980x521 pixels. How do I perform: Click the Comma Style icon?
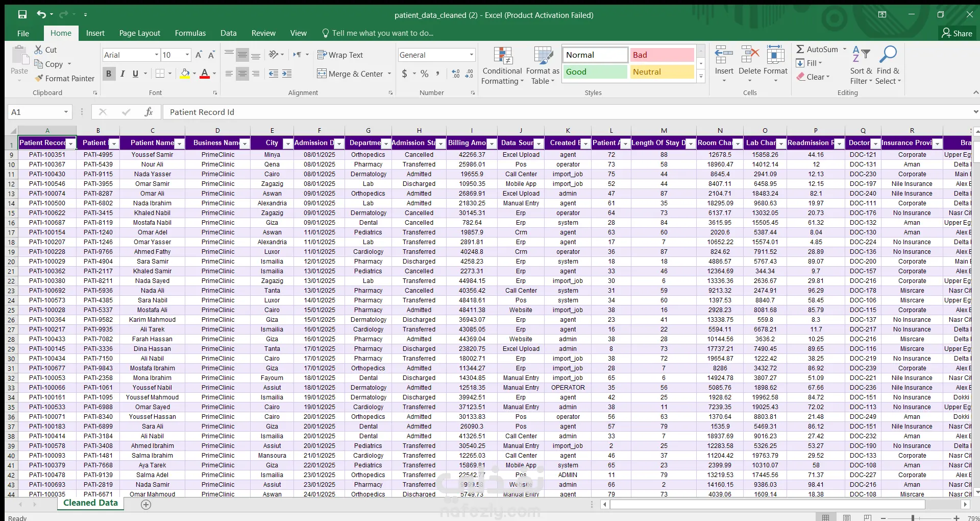pyautogui.click(x=438, y=74)
